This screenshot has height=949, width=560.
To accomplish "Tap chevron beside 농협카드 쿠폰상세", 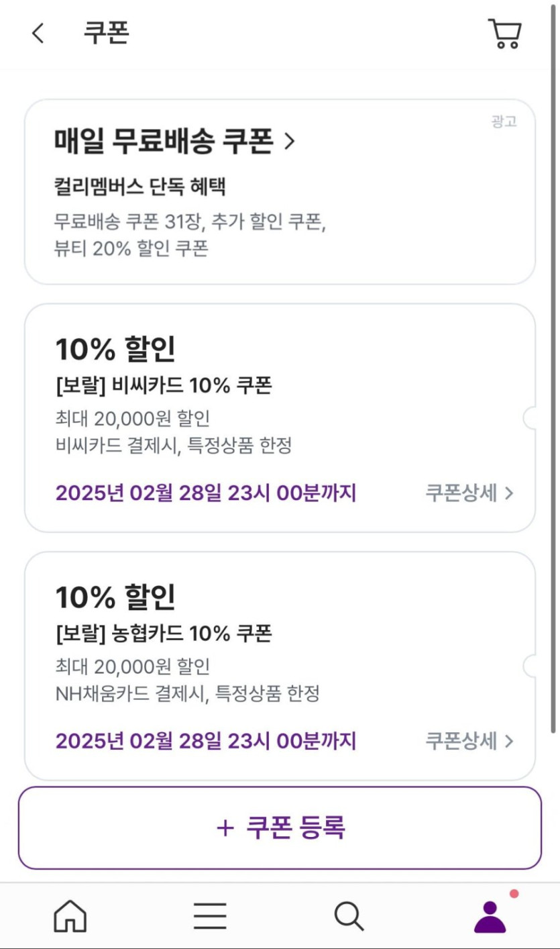I will (x=509, y=741).
